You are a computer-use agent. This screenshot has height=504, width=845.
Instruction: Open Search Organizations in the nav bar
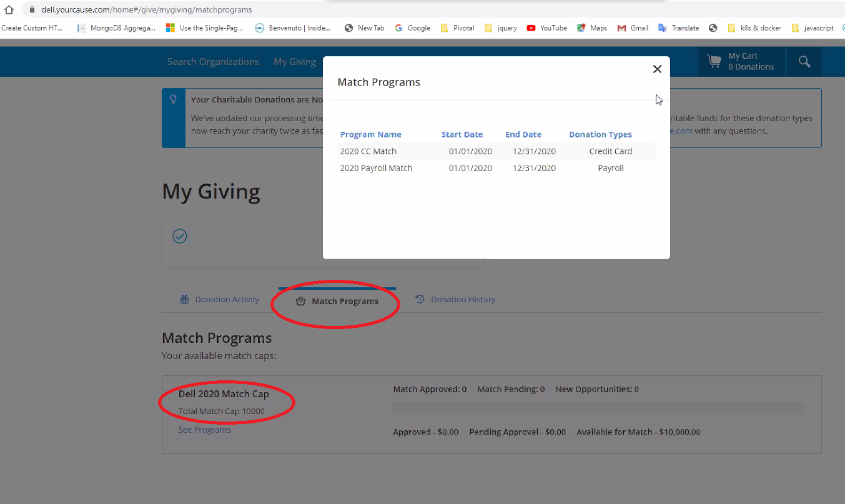213,61
